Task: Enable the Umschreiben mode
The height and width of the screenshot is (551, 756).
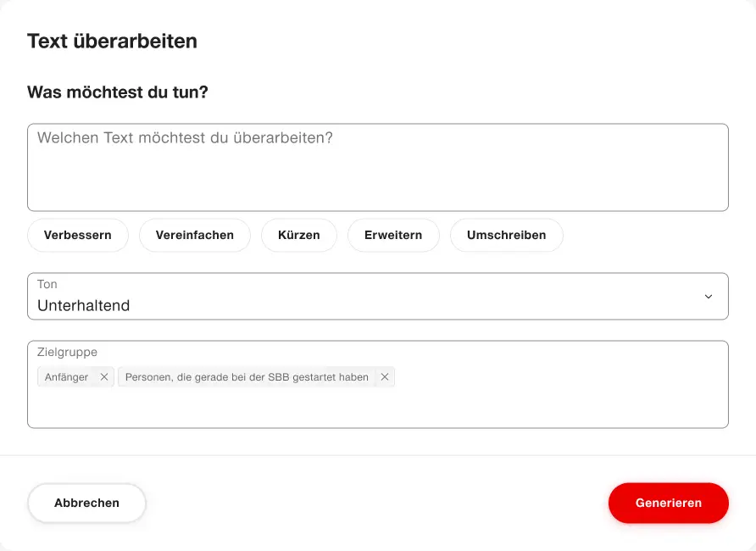Action: pyautogui.click(x=506, y=235)
